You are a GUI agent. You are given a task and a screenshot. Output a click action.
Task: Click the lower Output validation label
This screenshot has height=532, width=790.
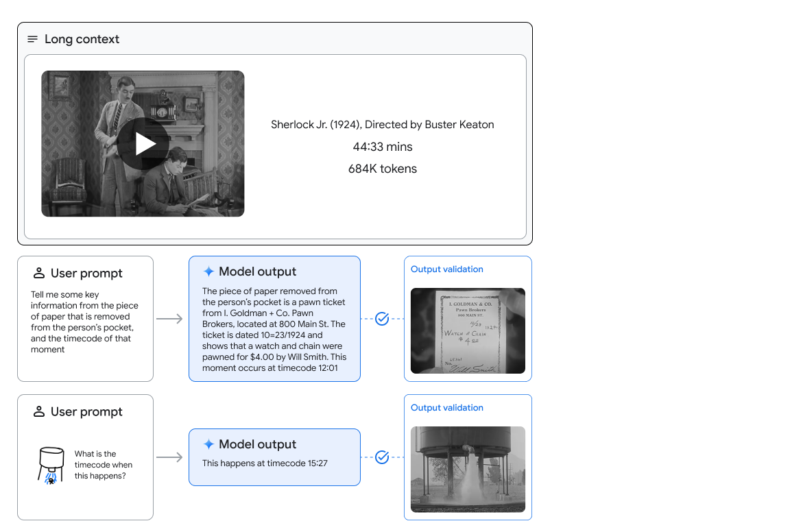pos(446,407)
